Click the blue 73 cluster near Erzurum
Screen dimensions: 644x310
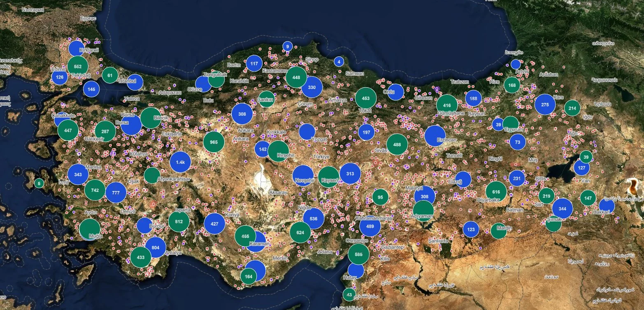pos(518,142)
